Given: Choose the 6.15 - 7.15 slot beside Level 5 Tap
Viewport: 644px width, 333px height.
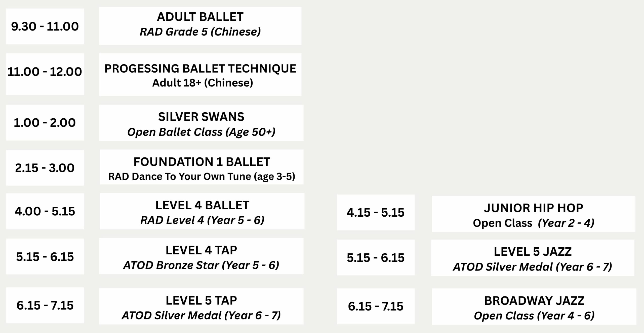Looking at the screenshot, I should coord(45,305).
